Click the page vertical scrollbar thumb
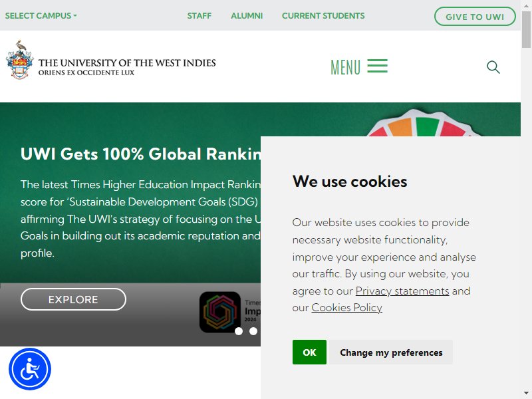 (x=526, y=29)
